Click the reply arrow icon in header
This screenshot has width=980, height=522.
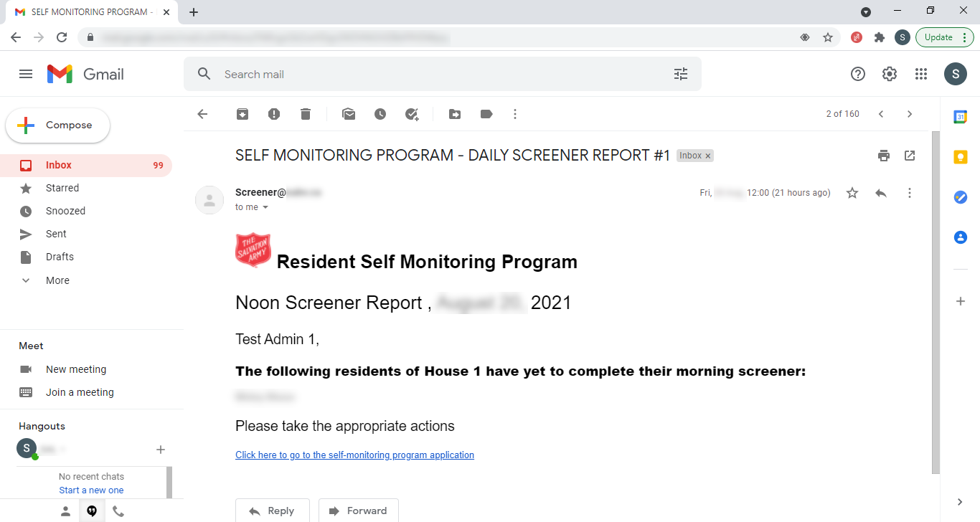[881, 193]
